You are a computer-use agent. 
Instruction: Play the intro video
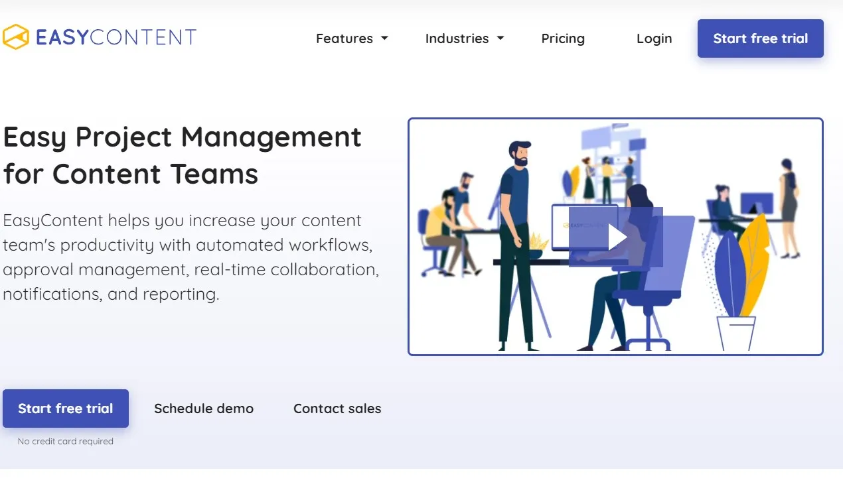tap(616, 237)
